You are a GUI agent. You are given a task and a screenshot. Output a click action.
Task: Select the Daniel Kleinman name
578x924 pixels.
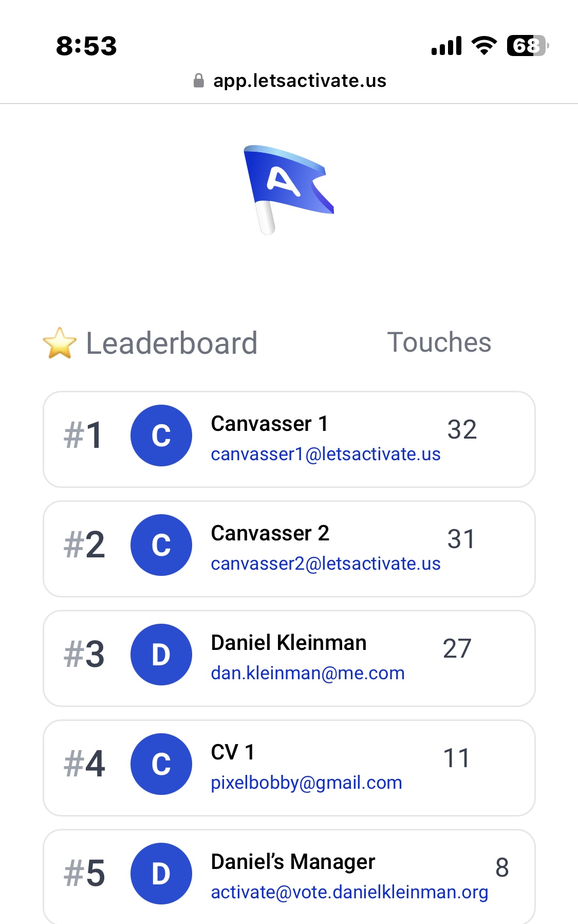tap(289, 643)
